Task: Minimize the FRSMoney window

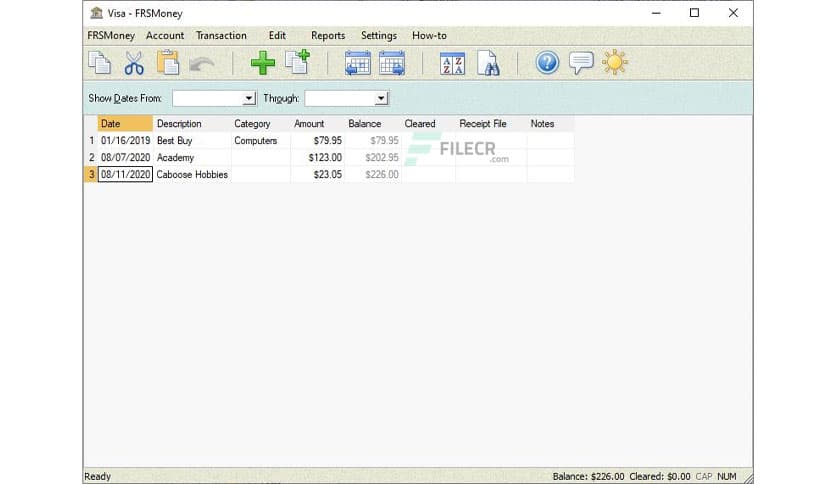Action: point(656,13)
